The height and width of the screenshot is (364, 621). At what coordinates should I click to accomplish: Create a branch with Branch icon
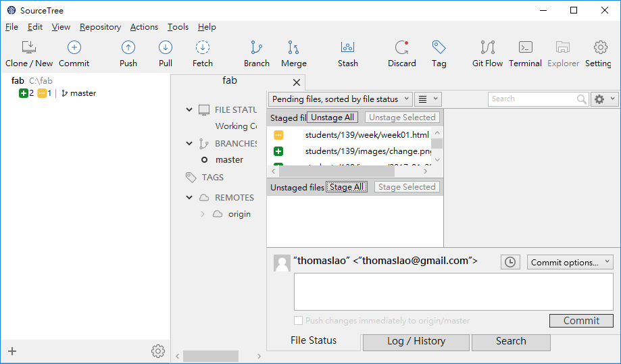(256, 47)
